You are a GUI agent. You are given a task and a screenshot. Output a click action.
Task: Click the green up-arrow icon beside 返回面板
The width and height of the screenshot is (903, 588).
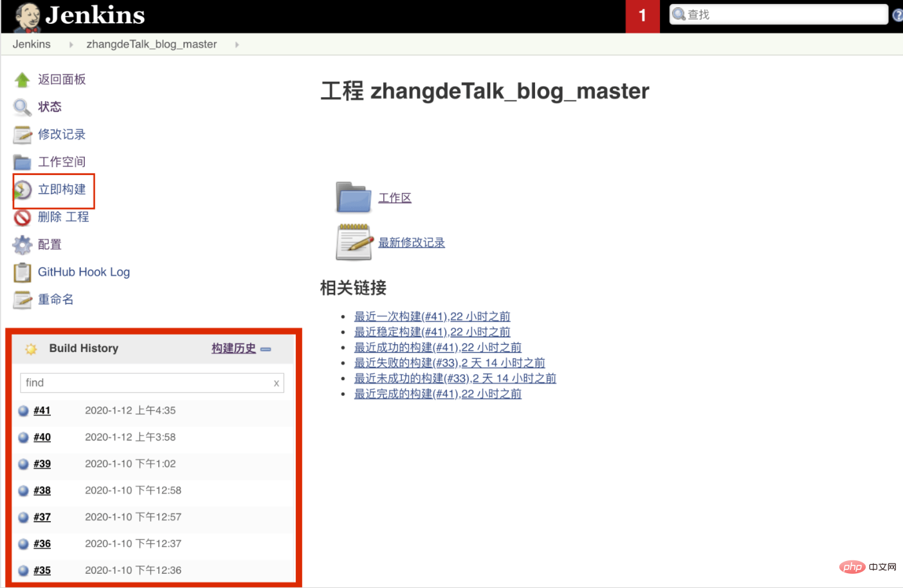23,80
